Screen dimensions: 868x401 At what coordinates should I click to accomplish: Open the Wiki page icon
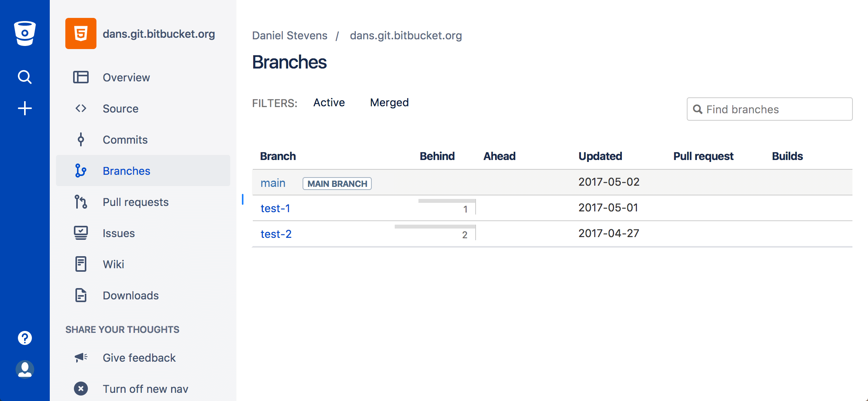[x=80, y=264]
